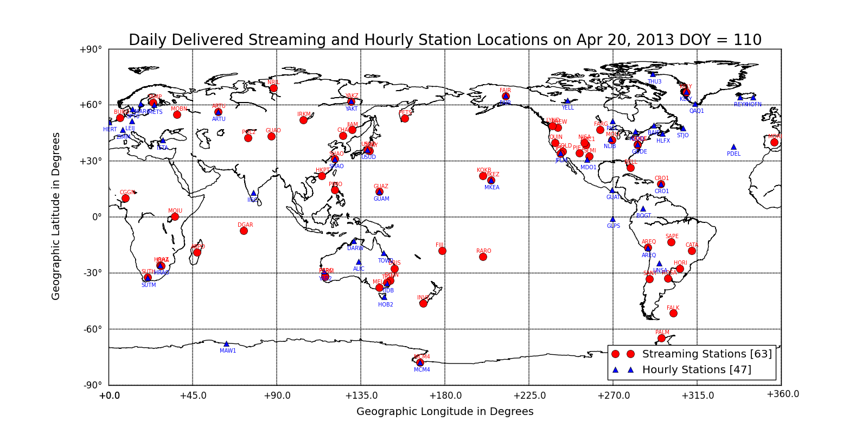
Task: Select the THU3 blue triangle marker
Action: pos(653,74)
